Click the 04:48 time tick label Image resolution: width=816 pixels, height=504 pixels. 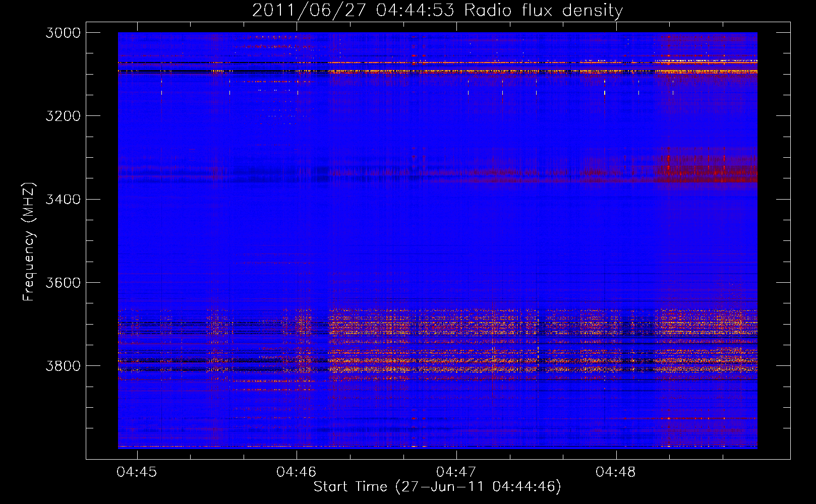(x=616, y=472)
